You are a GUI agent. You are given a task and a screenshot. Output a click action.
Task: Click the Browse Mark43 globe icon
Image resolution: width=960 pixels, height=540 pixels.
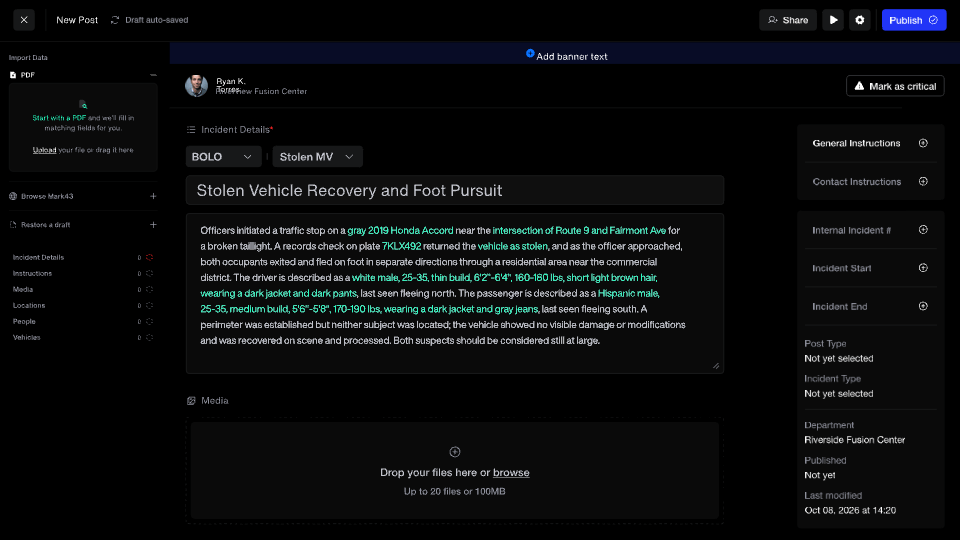coord(13,196)
